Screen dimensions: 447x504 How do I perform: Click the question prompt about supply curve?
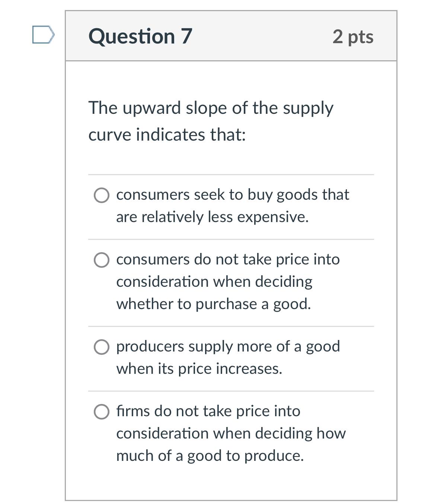(211, 108)
